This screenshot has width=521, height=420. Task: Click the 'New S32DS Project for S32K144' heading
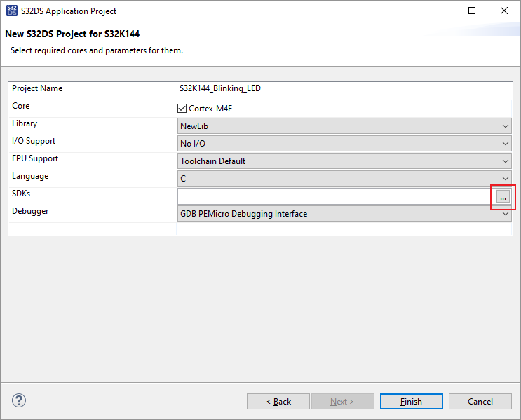[72, 34]
